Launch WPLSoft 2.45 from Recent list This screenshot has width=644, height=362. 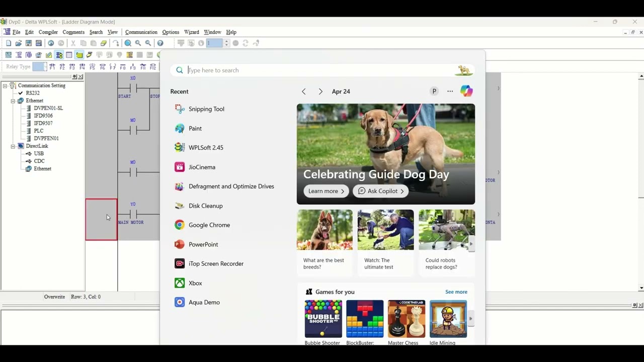tap(199, 147)
